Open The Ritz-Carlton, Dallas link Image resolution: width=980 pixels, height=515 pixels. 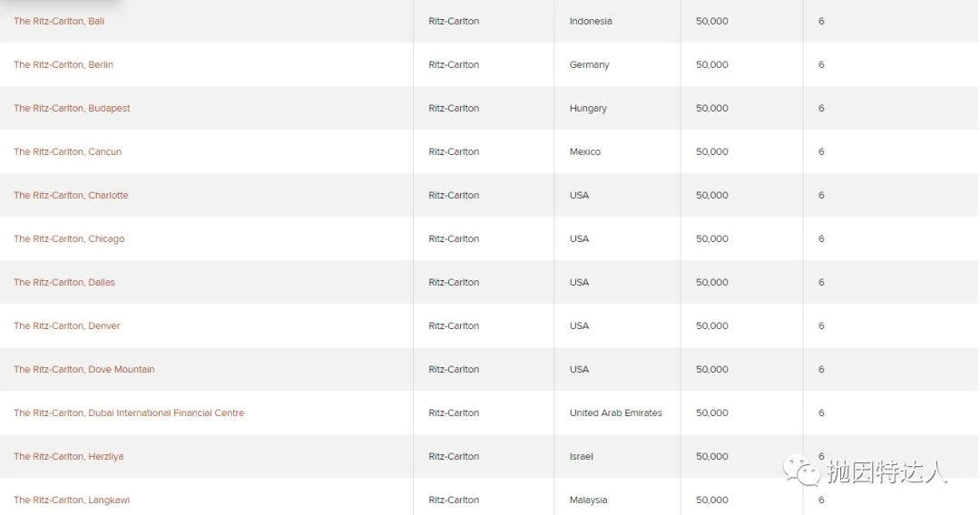[64, 282]
